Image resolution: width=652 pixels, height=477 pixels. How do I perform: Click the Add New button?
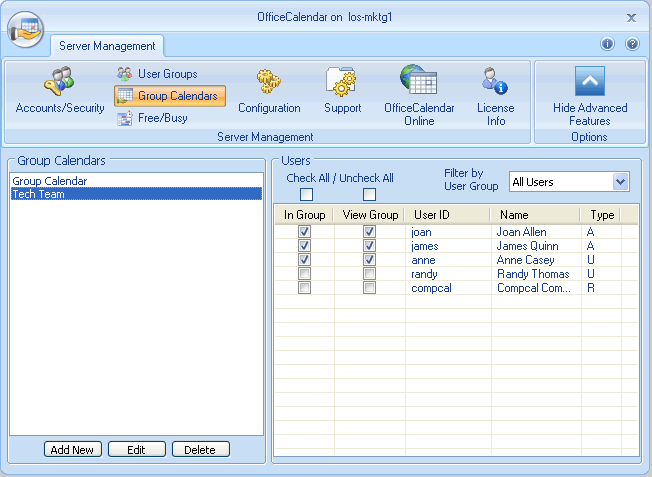72,450
